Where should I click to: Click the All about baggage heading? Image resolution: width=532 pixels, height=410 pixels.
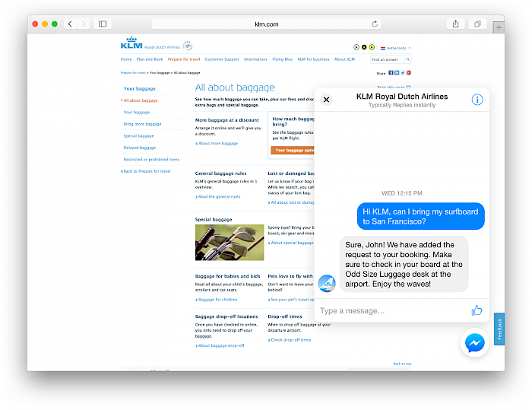point(235,87)
